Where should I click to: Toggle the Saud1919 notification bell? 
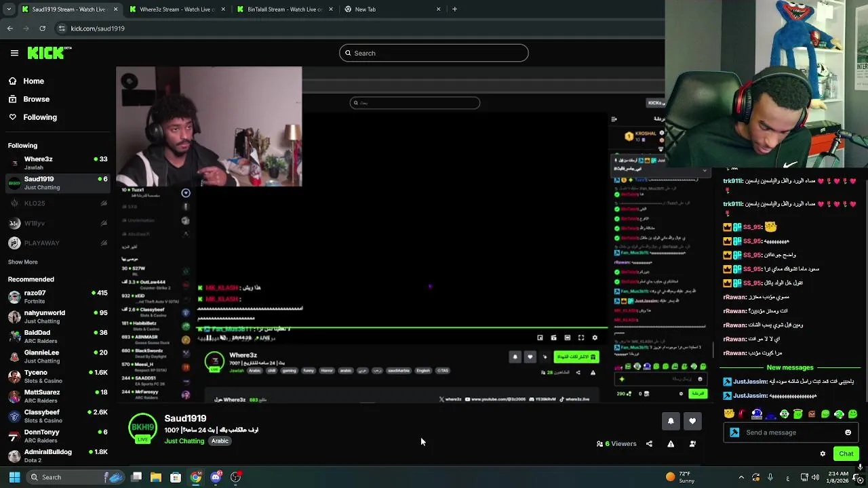click(671, 421)
